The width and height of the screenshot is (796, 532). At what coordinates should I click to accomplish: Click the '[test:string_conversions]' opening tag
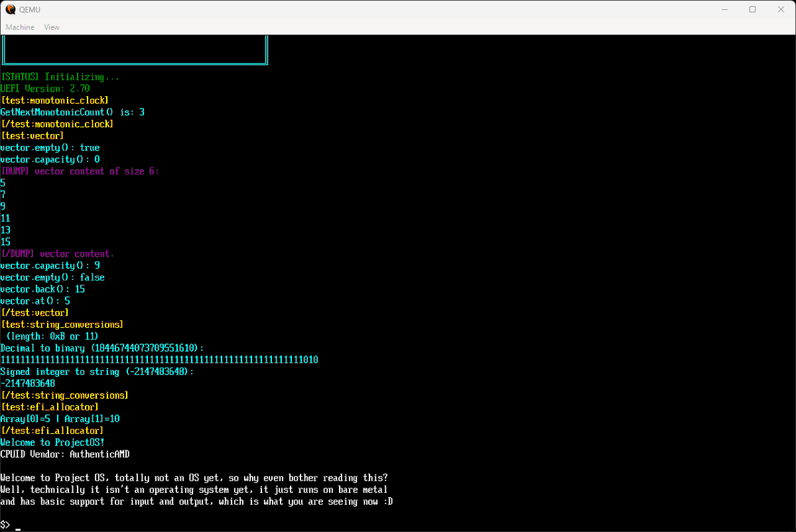coord(62,324)
